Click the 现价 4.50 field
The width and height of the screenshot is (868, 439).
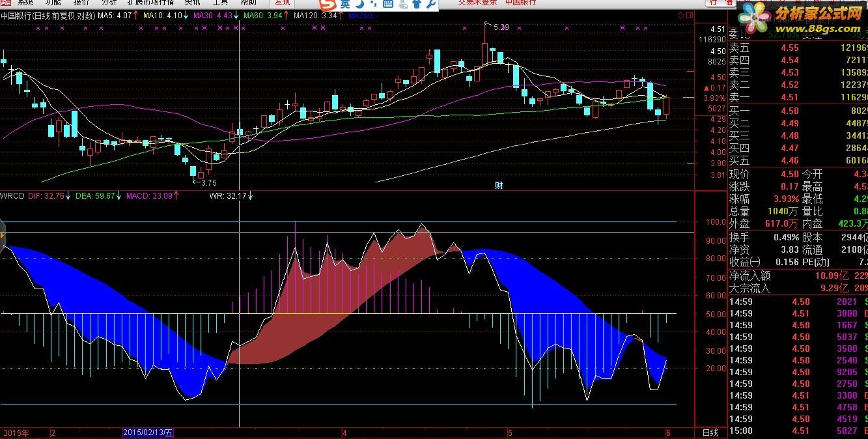(763, 174)
